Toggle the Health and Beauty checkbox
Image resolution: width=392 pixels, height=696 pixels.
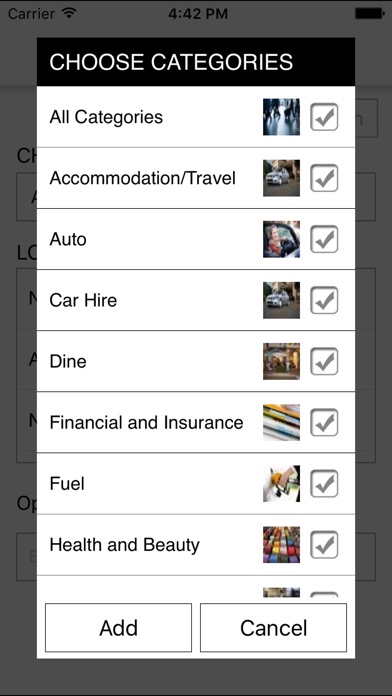click(324, 545)
